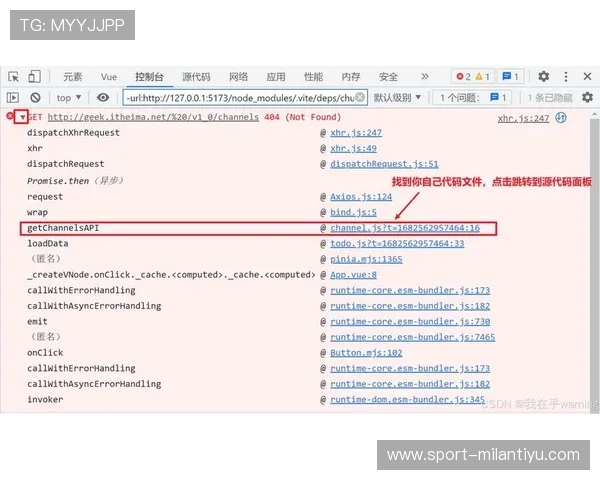This screenshot has width=600, height=480.
Task: Toggle the live expression eye icon
Action: 103,98
